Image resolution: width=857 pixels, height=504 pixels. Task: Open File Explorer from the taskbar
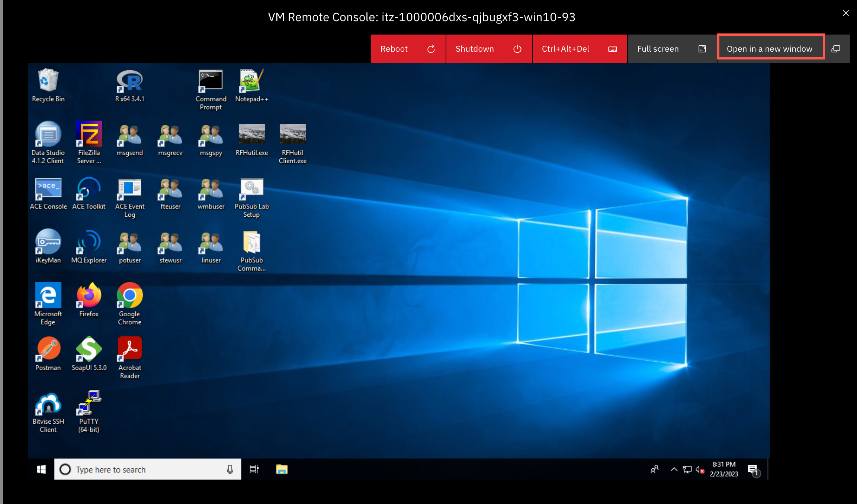click(282, 469)
